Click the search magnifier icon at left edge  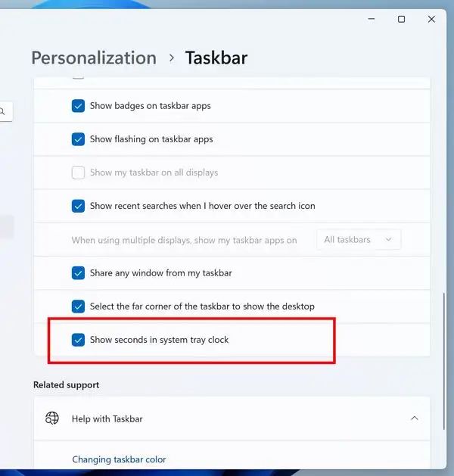tap(3, 112)
